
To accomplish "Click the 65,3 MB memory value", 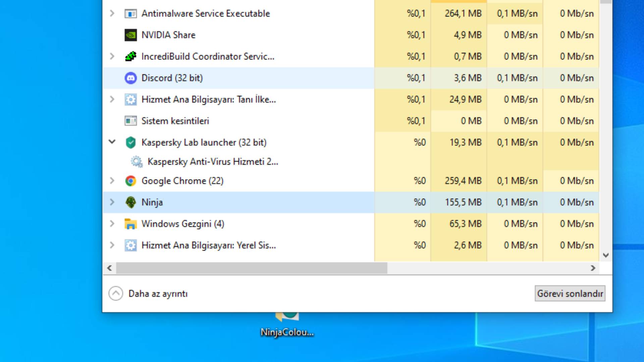I will pyautogui.click(x=466, y=224).
